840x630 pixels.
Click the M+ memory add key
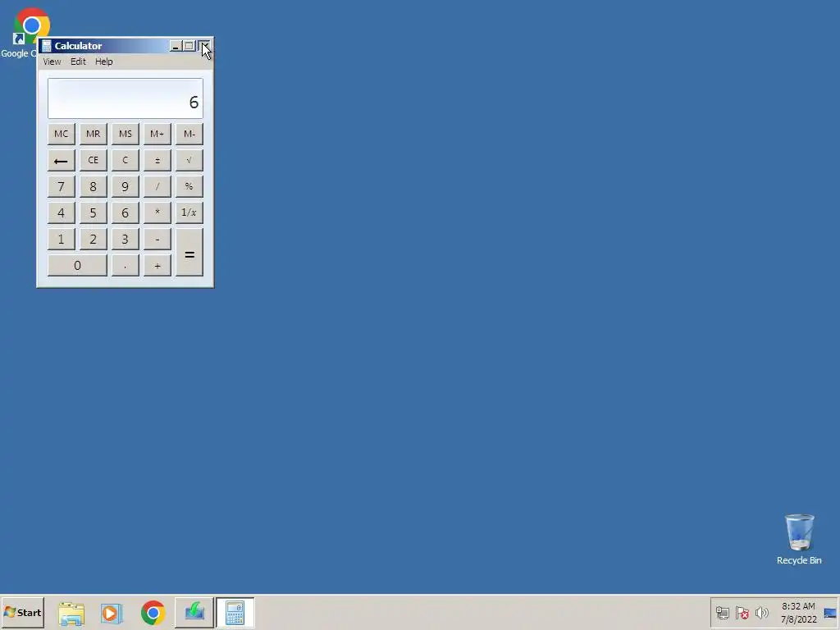click(x=157, y=134)
